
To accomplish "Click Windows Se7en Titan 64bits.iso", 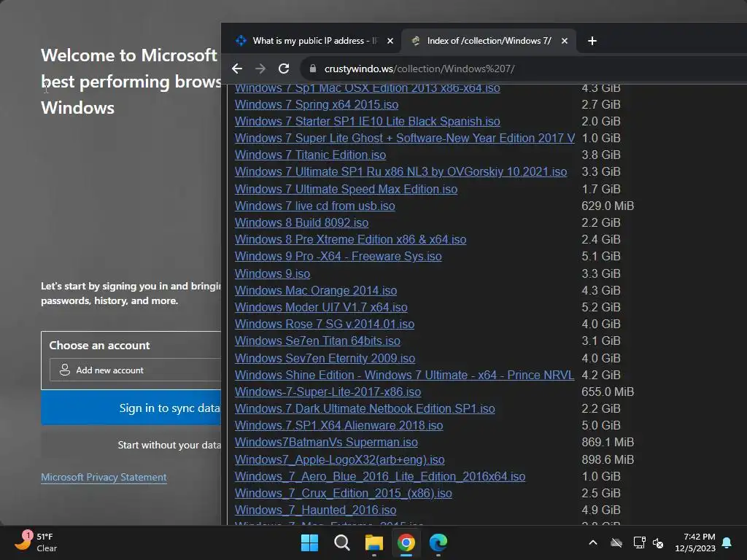I will pyautogui.click(x=317, y=341).
